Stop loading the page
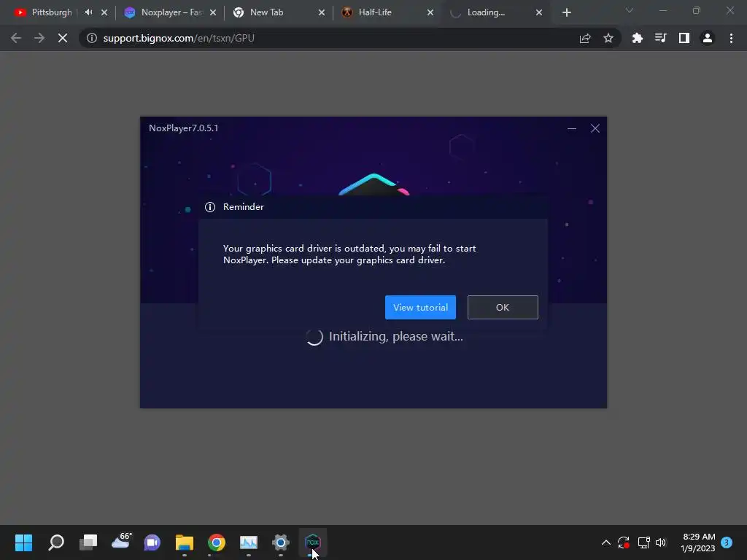 [x=63, y=38]
